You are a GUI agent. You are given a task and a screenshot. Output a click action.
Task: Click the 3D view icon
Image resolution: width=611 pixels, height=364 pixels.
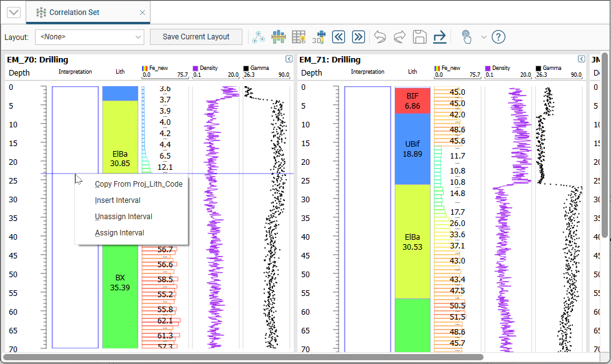tap(319, 37)
